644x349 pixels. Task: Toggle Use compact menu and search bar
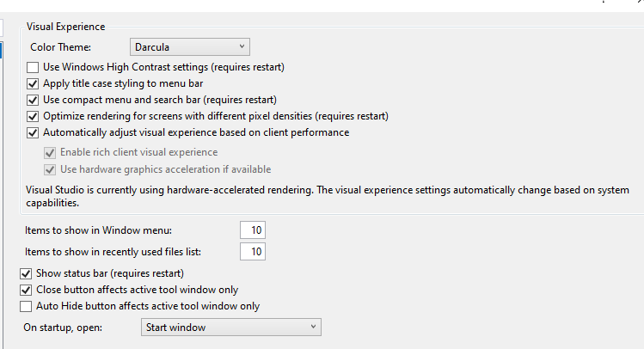pyautogui.click(x=34, y=100)
